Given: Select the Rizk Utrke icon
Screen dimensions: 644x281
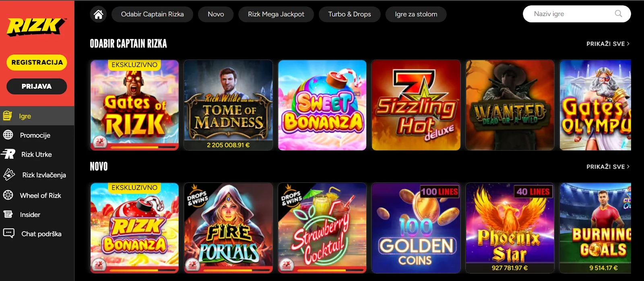Looking at the screenshot, I should tap(8, 154).
